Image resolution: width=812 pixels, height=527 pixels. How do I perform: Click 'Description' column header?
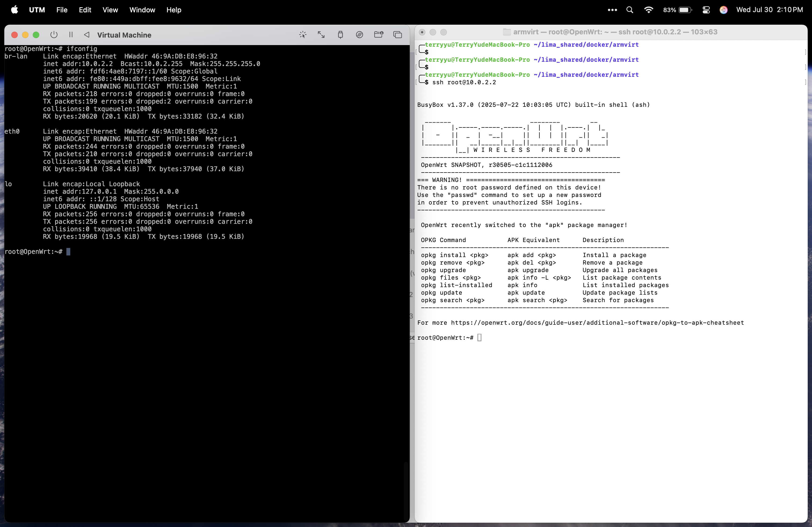pos(603,240)
